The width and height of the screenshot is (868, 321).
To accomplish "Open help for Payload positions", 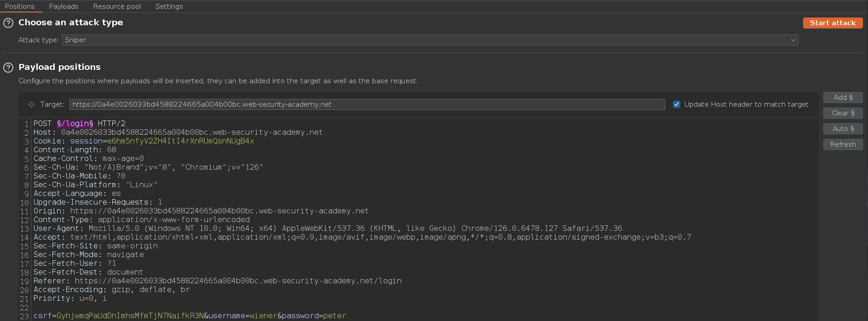I will tap(8, 68).
